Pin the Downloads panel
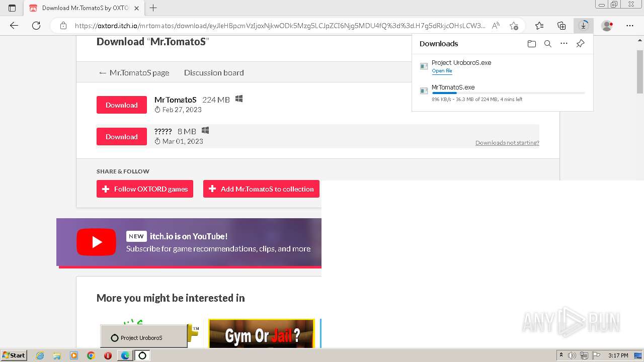This screenshot has width=644, height=362. [x=580, y=44]
